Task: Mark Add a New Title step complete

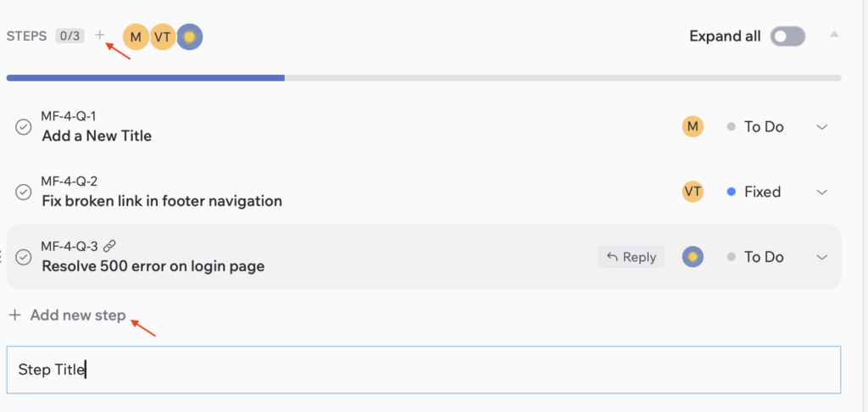Action: click(x=24, y=127)
